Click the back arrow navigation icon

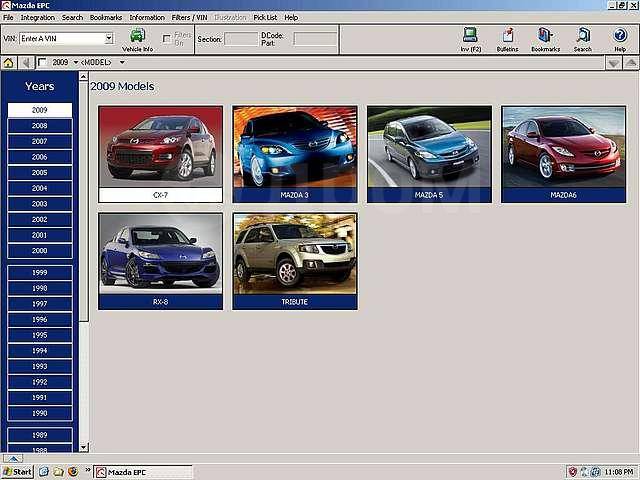26,63
